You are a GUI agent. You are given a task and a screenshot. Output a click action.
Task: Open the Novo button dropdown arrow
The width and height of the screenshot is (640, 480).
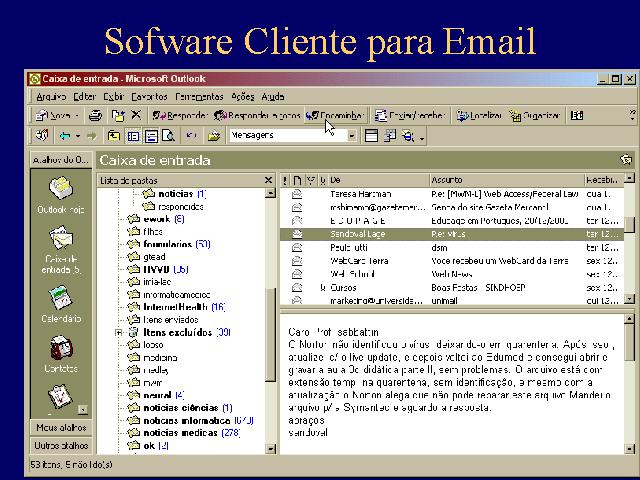pyautogui.click(x=77, y=116)
